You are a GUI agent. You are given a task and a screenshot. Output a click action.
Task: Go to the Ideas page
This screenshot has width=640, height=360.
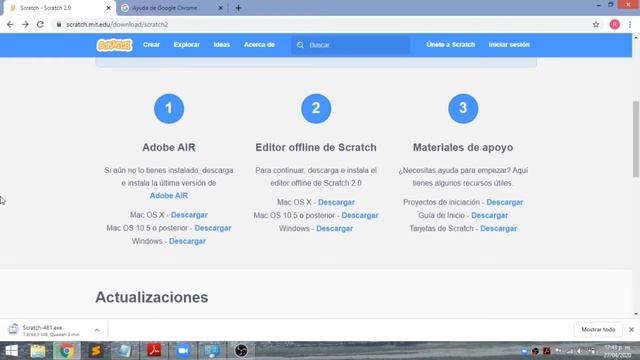[222, 44]
